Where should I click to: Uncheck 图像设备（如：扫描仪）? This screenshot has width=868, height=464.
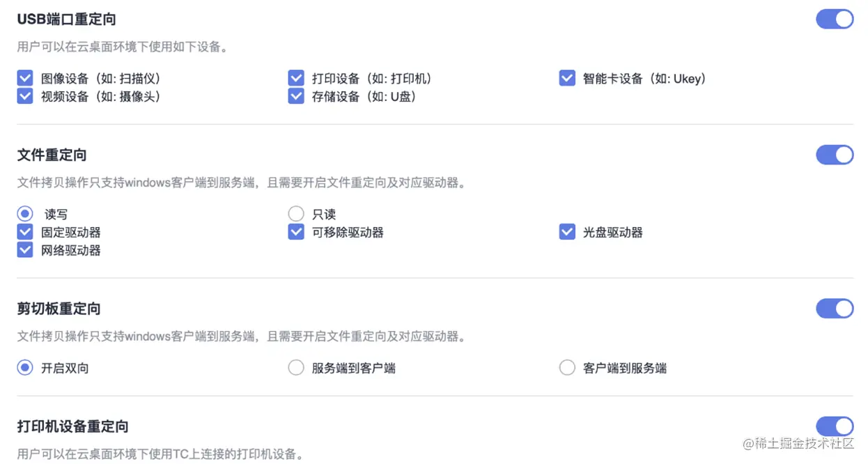pyautogui.click(x=25, y=78)
